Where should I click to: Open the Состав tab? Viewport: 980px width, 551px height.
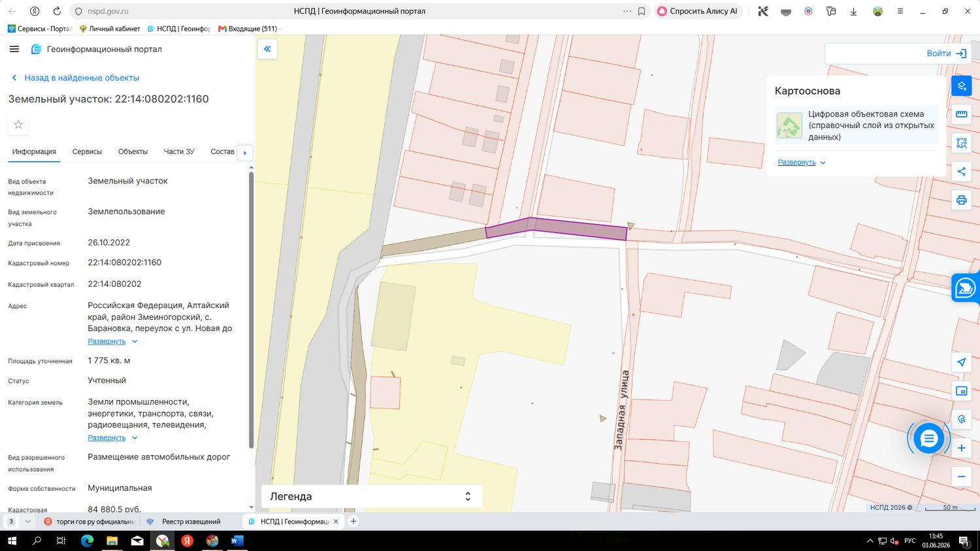pos(222,151)
